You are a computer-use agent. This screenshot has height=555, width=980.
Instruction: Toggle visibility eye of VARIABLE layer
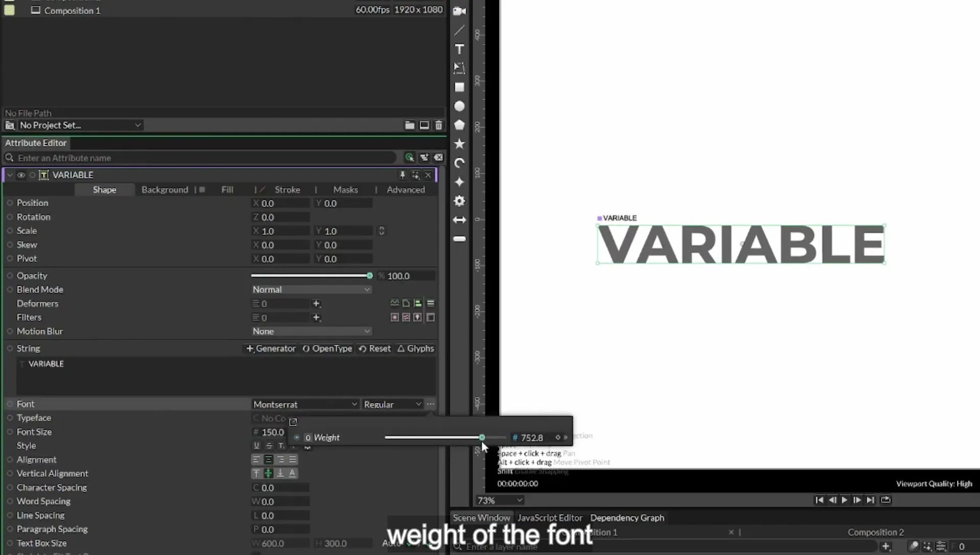21,175
